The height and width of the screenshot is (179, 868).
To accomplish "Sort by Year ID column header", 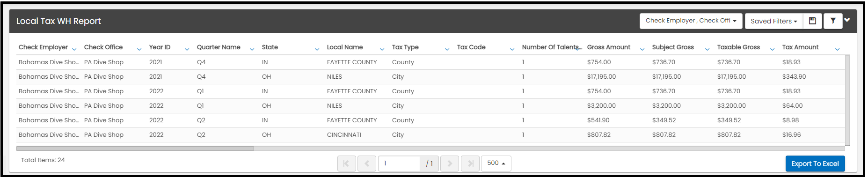I will pyautogui.click(x=160, y=47).
